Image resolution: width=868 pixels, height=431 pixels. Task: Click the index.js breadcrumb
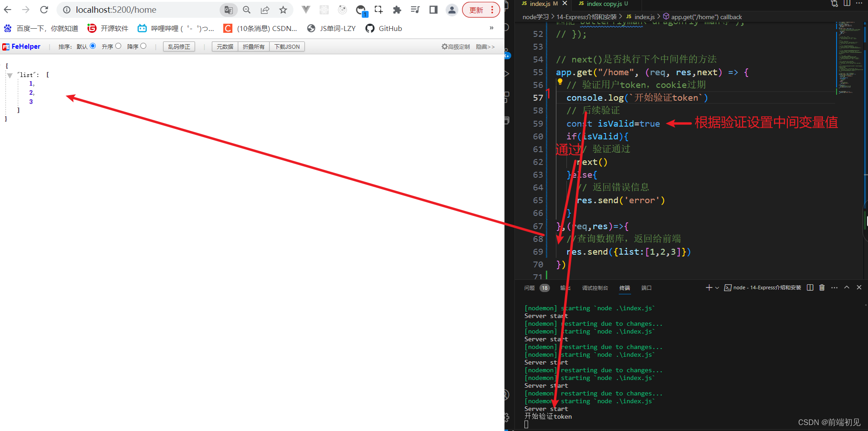640,17
